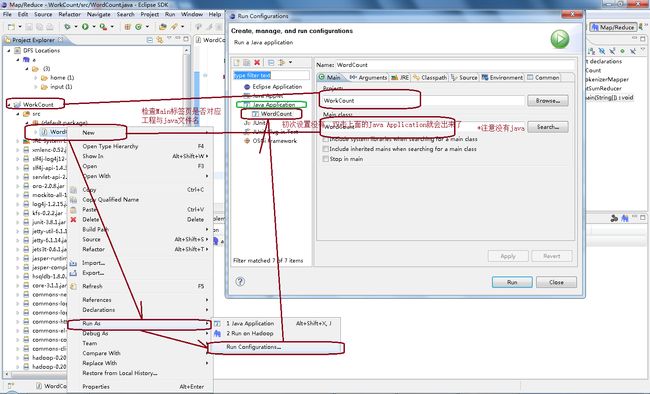This screenshot has height=394, width=650.
Task: Click the WordCount Java file icon in tree
Action: (x=44, y=132)
